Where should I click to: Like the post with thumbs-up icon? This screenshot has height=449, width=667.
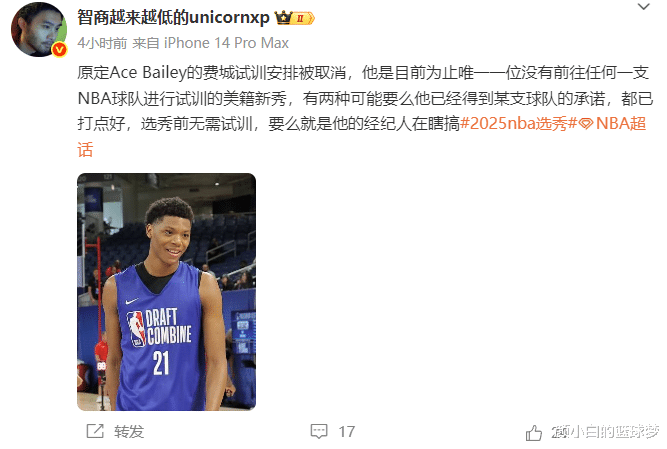tap(533, 433)
